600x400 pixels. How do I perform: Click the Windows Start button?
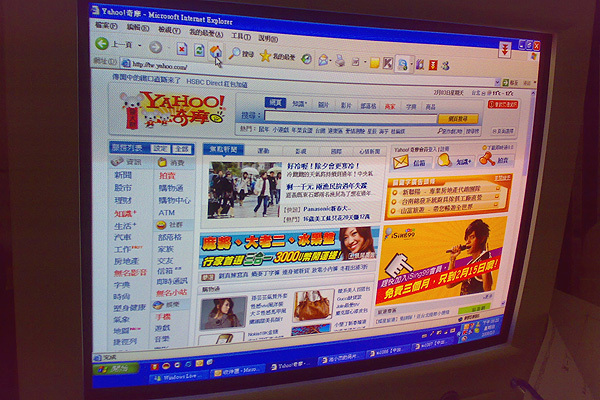pyautogui.click(x=115, y=369)
